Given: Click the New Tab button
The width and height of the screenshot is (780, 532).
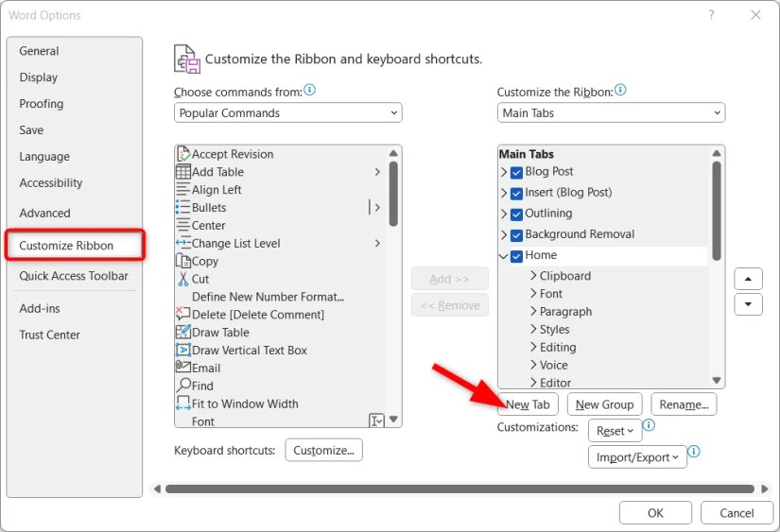Looking at the screenshot, I should [528, 404].
